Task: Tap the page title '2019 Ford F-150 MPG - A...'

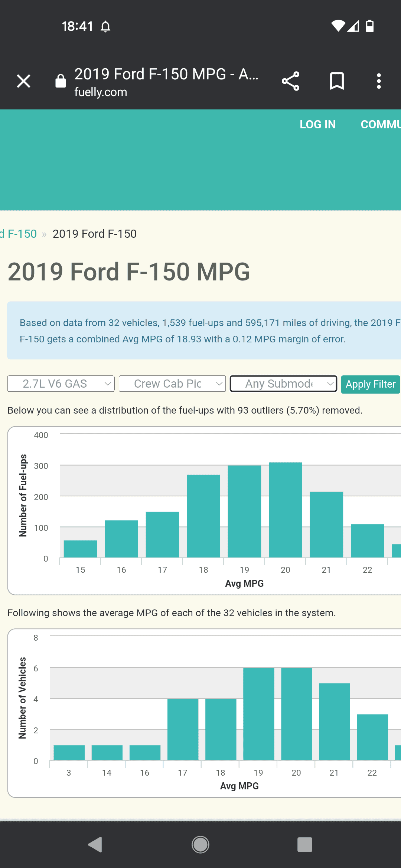Action: pos(166,74)
